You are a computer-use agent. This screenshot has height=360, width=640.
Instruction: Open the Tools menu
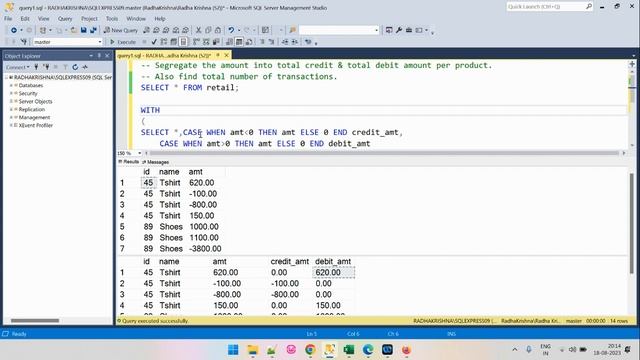click(112, 19)
